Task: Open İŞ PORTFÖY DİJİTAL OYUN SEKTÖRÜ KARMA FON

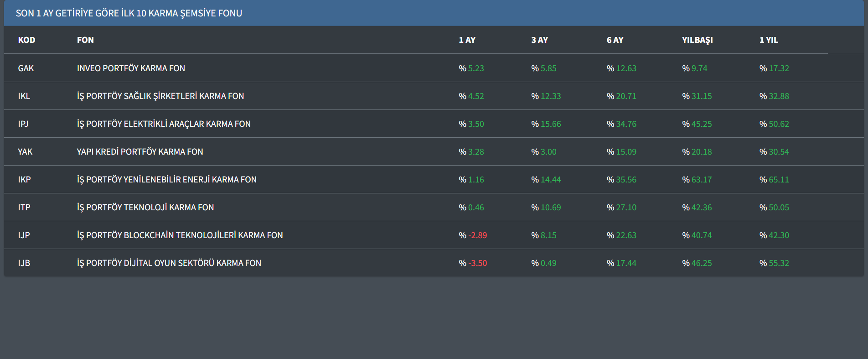Action: click(x=169, y=263)
